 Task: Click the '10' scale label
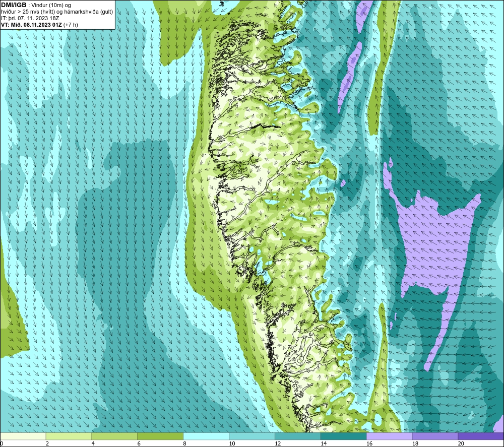click(232, 444)
